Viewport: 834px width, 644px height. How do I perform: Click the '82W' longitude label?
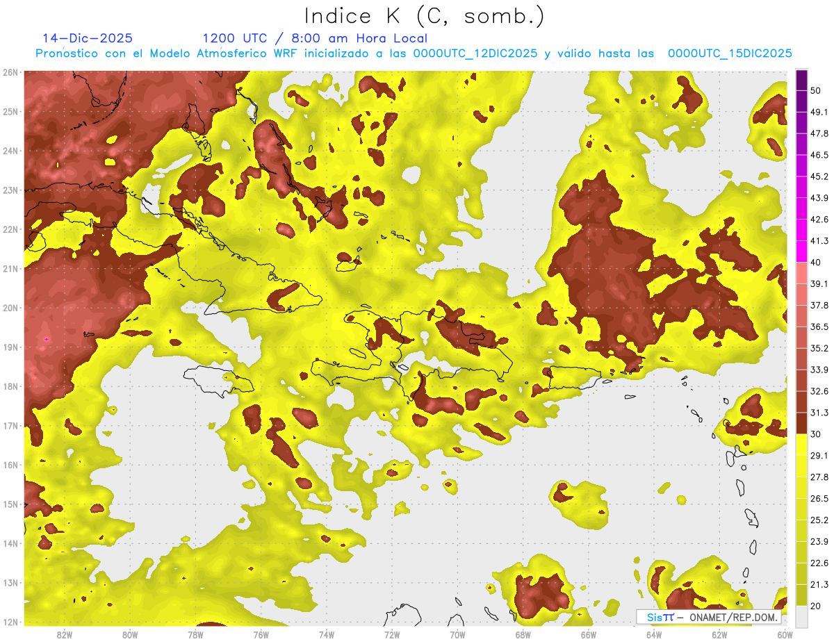point(65,635)
